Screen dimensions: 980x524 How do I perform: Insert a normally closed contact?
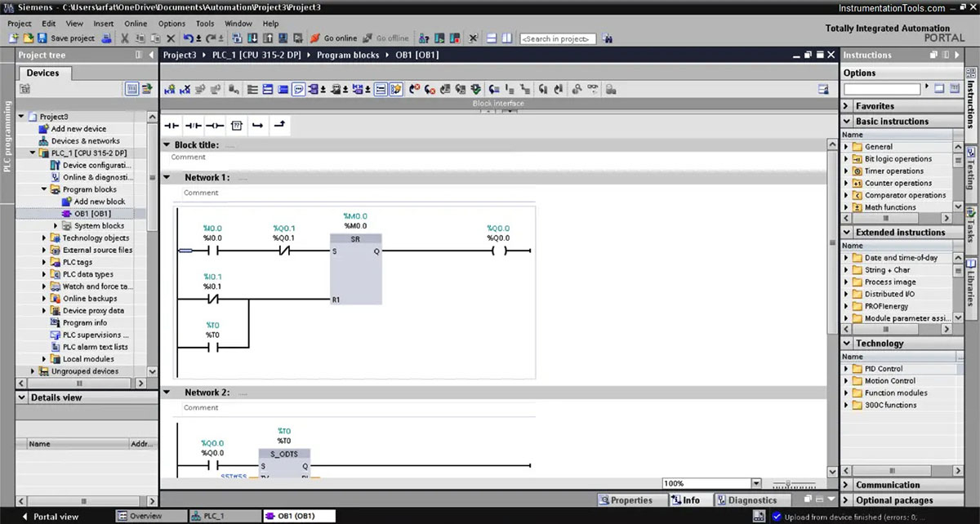[193, 126]
